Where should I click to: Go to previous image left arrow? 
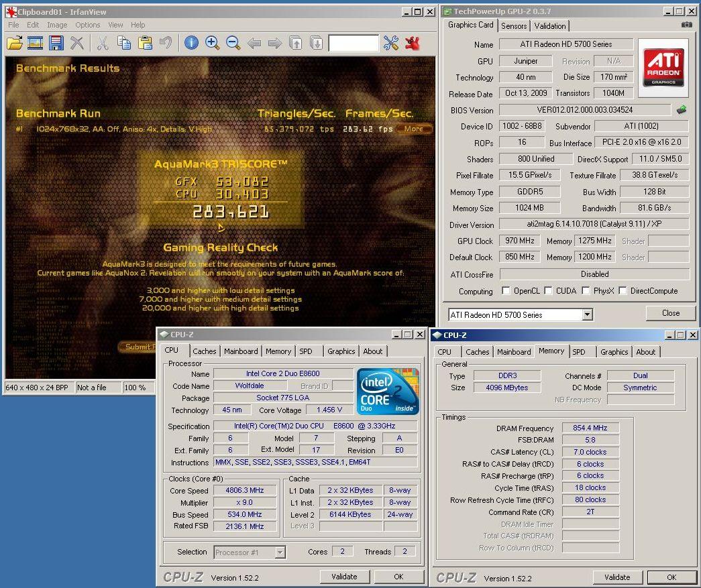click(254, 44)
